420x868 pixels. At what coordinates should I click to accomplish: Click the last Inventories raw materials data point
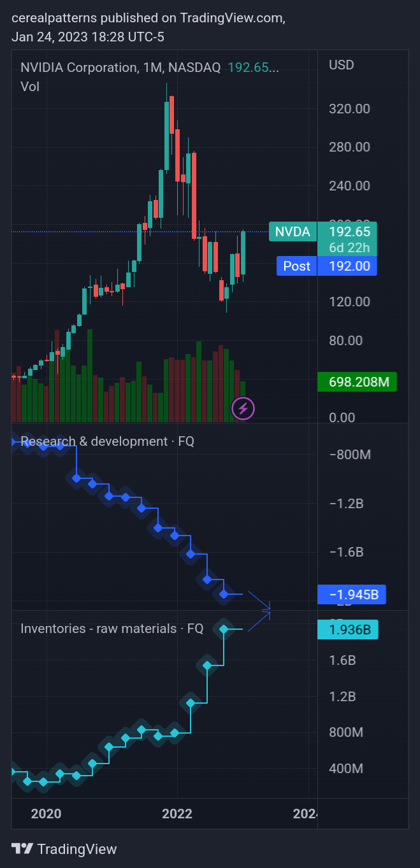tap(224, 629)
